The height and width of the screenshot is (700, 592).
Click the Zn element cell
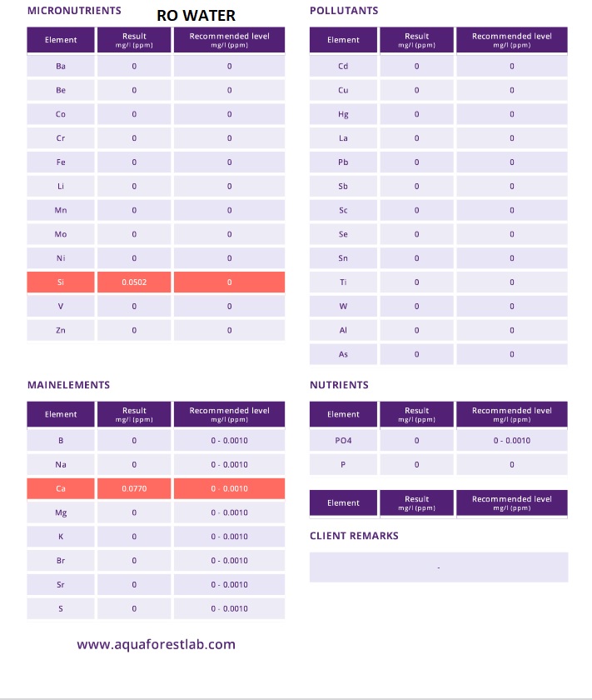(x=61, y=331)
